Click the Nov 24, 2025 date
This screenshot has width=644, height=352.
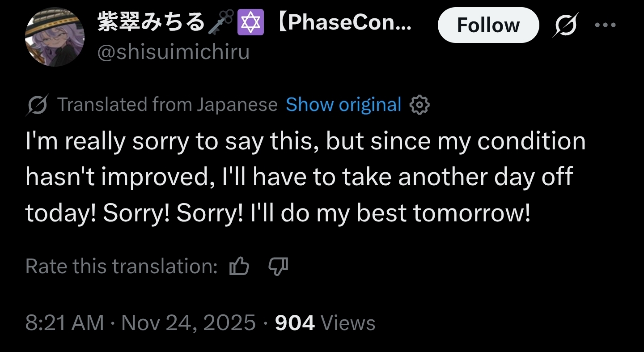point(188,323)
